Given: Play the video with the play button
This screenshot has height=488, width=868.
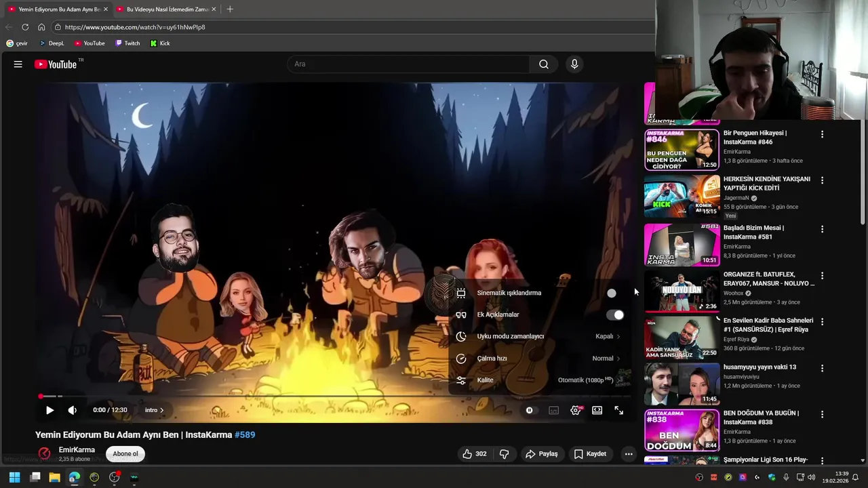Looking at the screenshot, I should coord(50,410).
